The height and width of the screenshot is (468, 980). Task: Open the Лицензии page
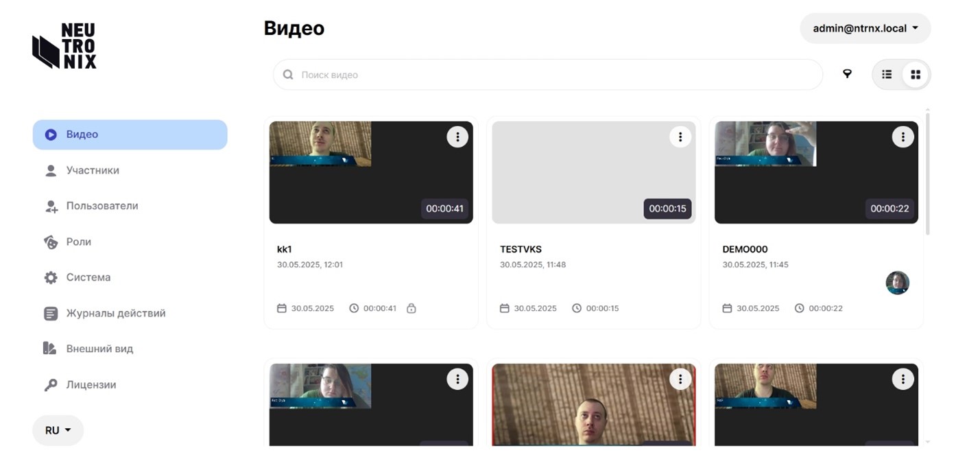tap(91, 385)
